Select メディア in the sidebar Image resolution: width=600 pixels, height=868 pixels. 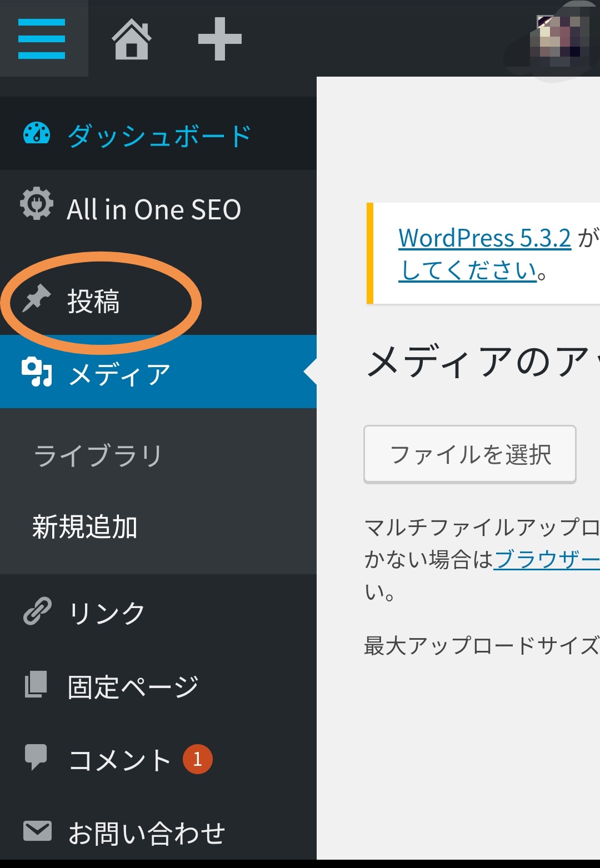119,374
